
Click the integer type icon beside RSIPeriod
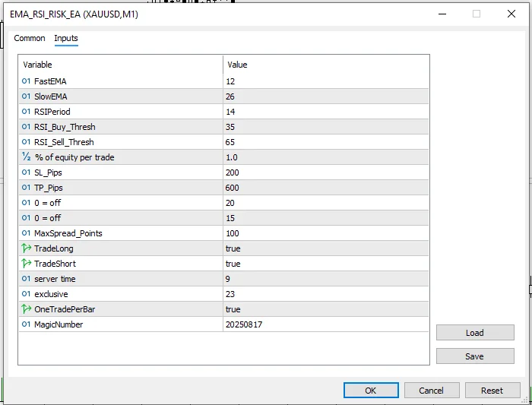pos(26,112)
